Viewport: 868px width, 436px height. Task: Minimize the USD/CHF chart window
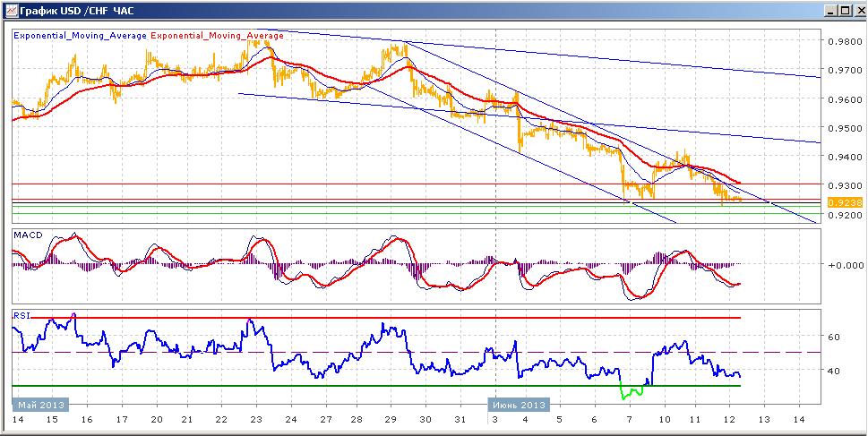(830, 10)
